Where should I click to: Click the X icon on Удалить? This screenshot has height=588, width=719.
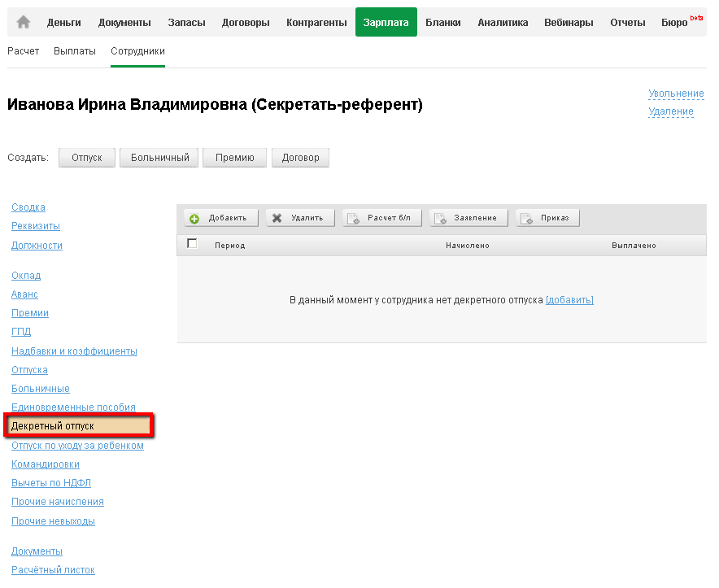pos(277,218)
